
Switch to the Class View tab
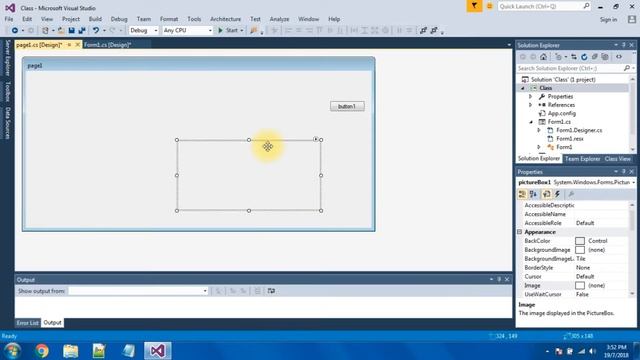click(x=618, y=159)
